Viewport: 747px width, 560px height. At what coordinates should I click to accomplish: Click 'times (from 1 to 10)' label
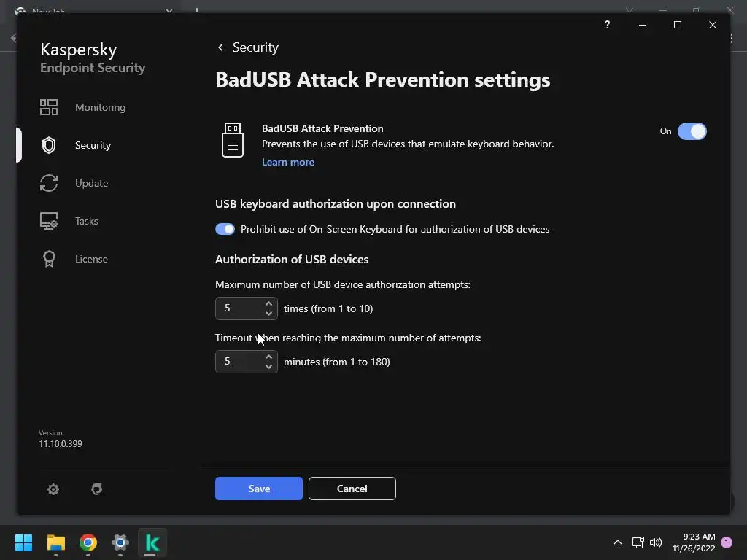(328, 308)
